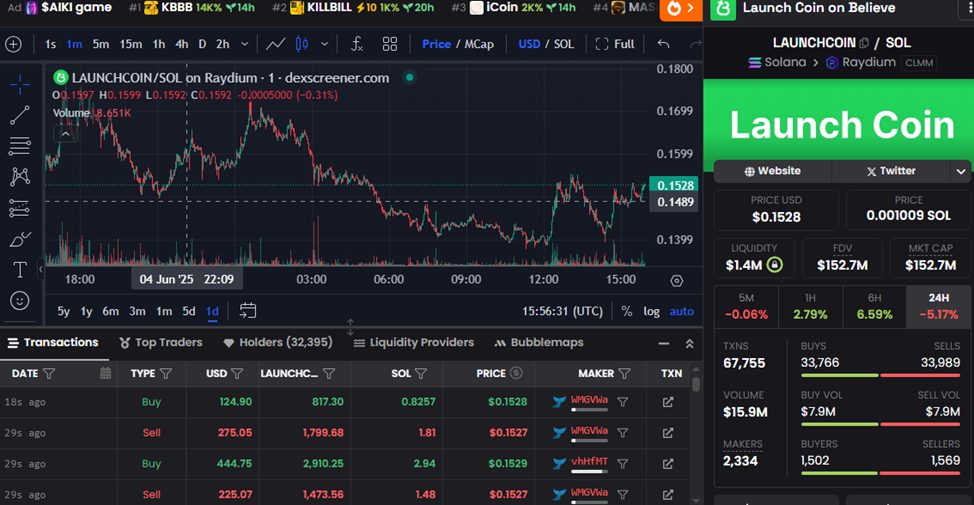
Task: Copy the LAUNCHCOIN token address icon
Action: point(864,43)
